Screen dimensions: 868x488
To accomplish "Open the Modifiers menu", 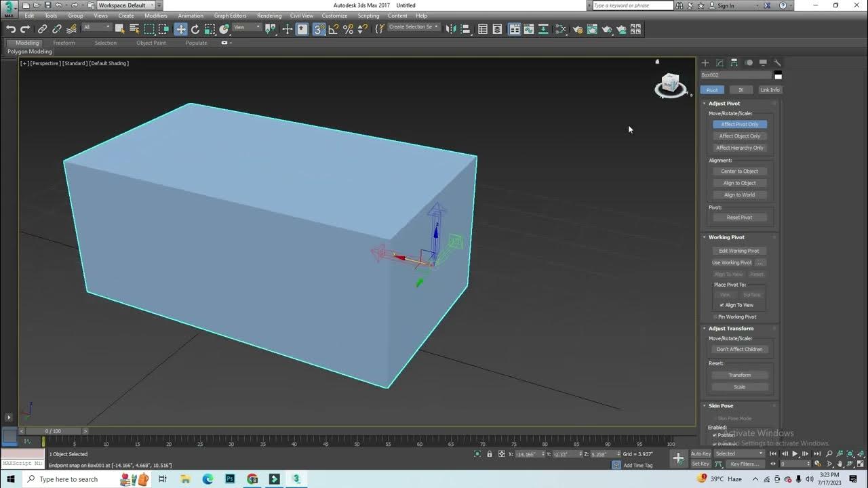I will (156, 16).
